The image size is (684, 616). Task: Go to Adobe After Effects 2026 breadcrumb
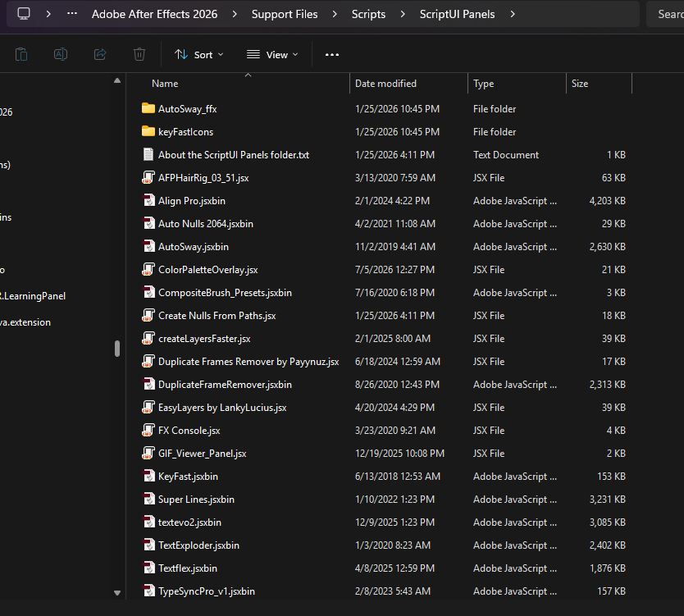coord(154,14)
